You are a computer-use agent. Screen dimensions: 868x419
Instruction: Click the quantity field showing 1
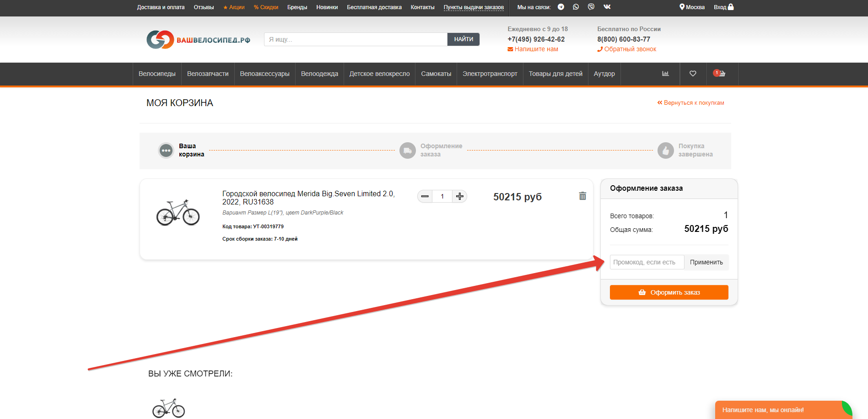[x=442, y=196]
